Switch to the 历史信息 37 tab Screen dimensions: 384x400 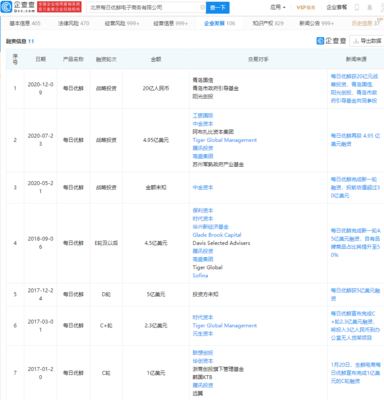click(366, 23)
